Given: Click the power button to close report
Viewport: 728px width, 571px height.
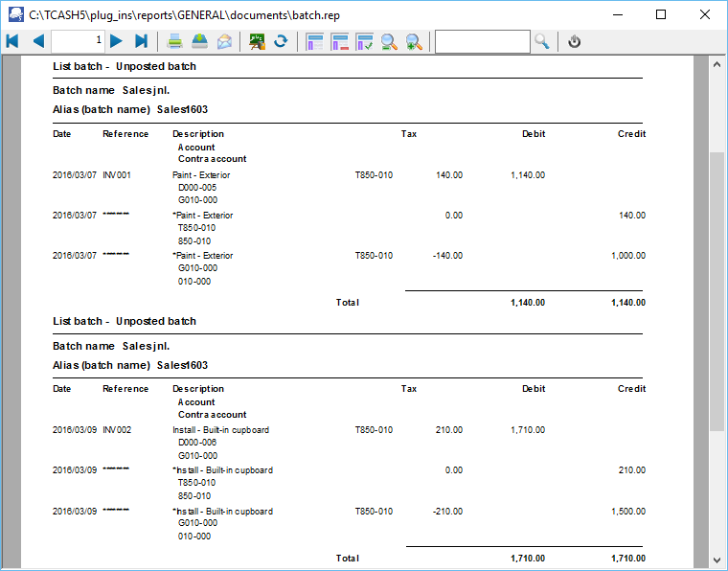Looking at the screenshot, I should [574, 41].
